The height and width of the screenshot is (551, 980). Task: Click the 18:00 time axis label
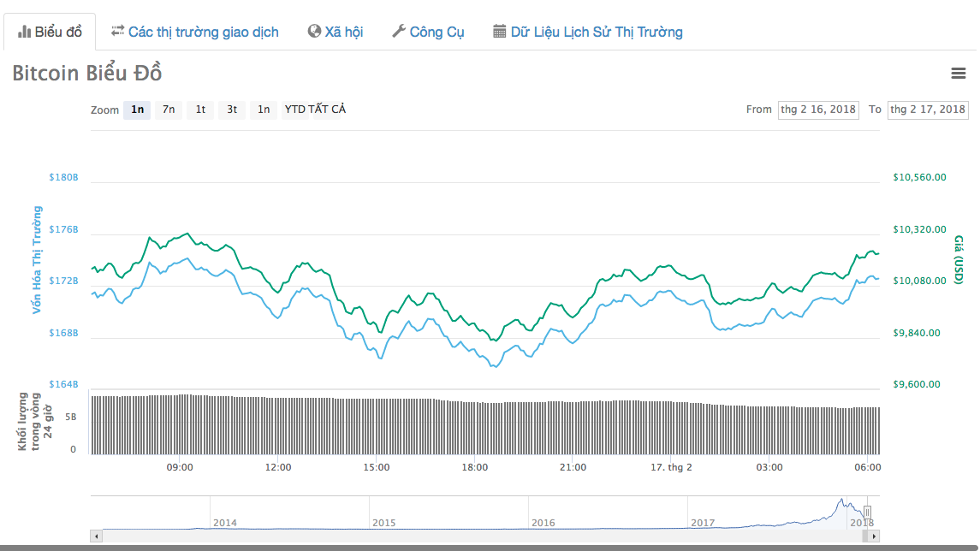pos(475,467)
